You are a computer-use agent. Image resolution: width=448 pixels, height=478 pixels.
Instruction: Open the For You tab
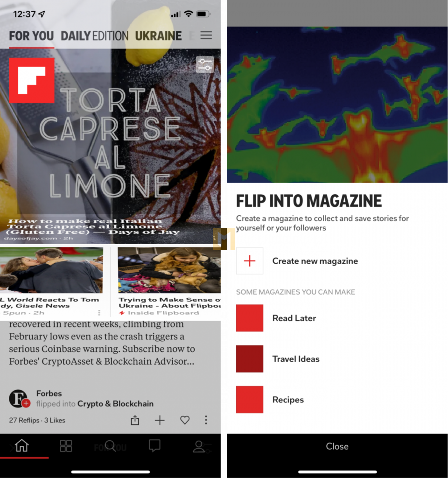pyautogui.click(x=31, y=36)
